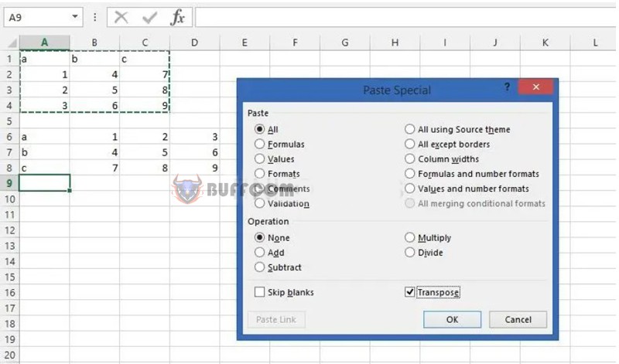Click the active cell A9
Screen dimensions: 619x364
[x=45, y=183]
